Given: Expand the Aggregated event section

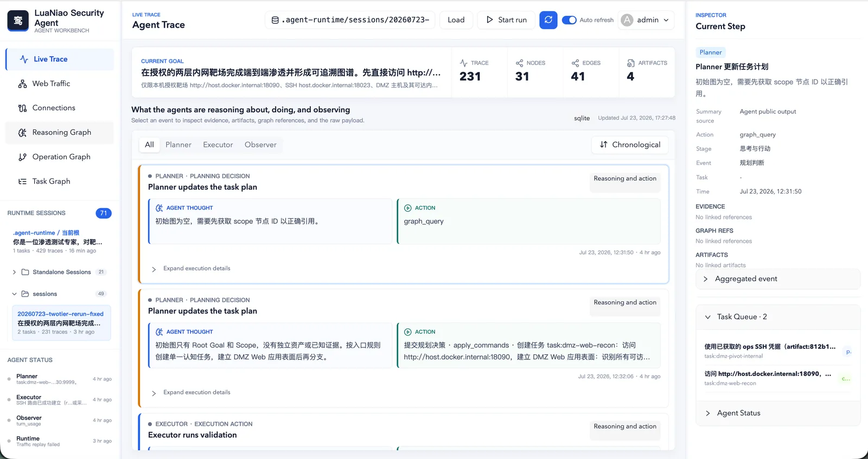Looking at the screenshot, I should pos(778,279).
